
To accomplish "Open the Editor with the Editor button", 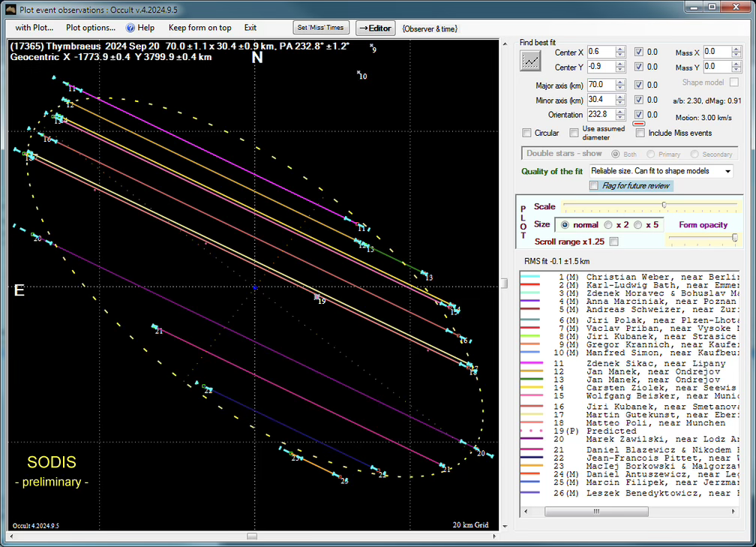I will tap(375, 28).
